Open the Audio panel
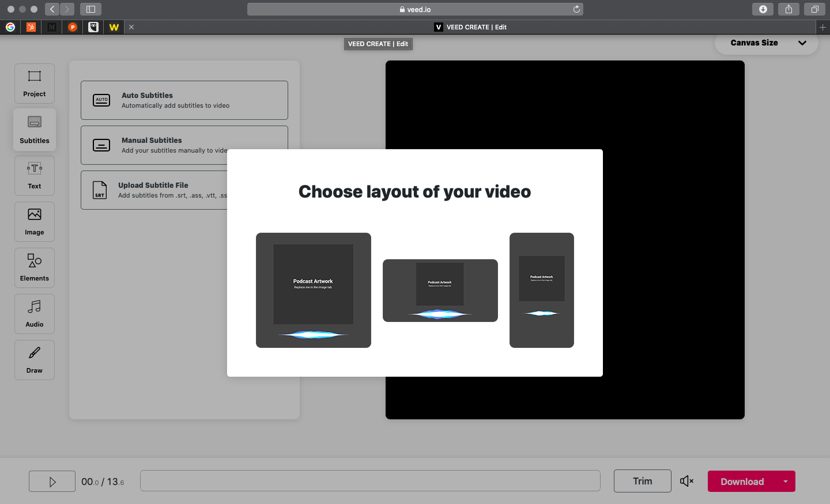 (35, 314)
